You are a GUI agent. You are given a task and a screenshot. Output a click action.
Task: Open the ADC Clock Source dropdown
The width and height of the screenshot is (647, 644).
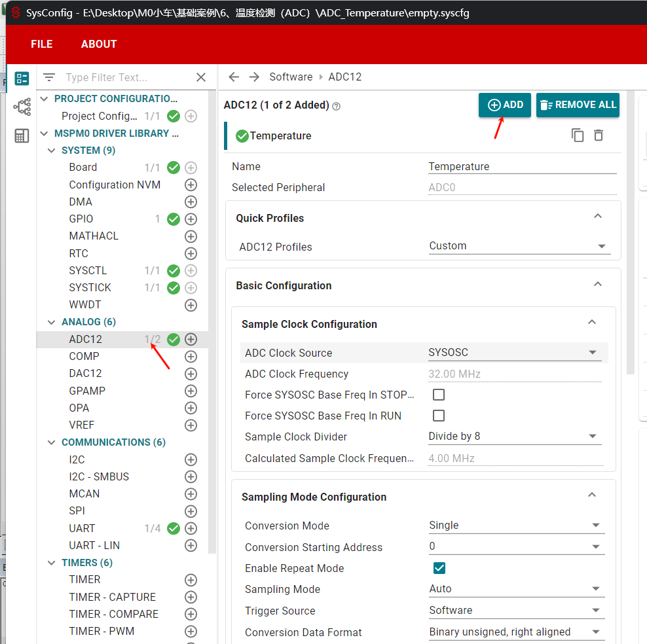(515, 353)
